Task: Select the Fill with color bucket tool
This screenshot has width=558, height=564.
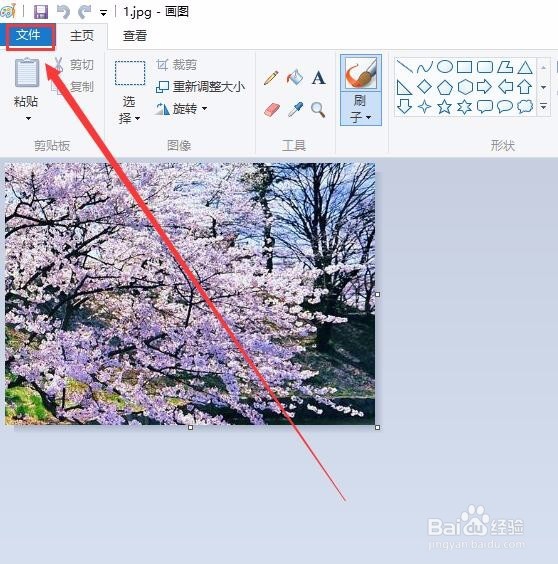Action: pos(295,77)
